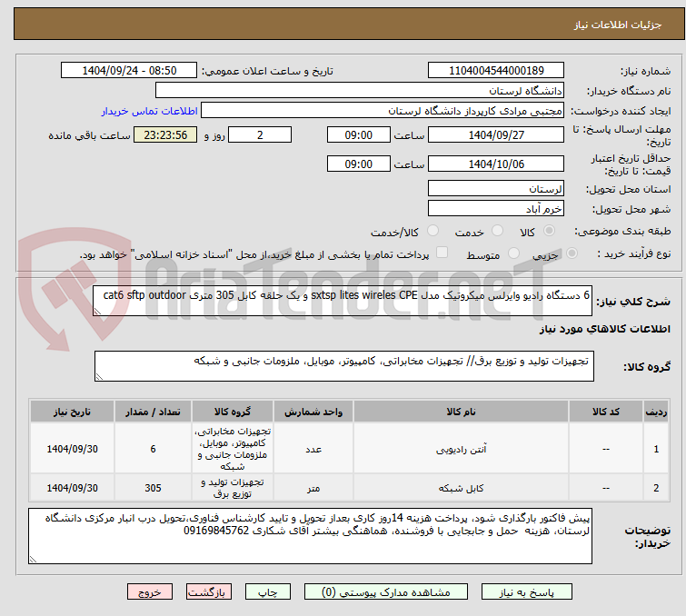
Task: Click the تجهیزات مخابراتی، کامپیوتر group cell
Action: click(x=233, y=449)
